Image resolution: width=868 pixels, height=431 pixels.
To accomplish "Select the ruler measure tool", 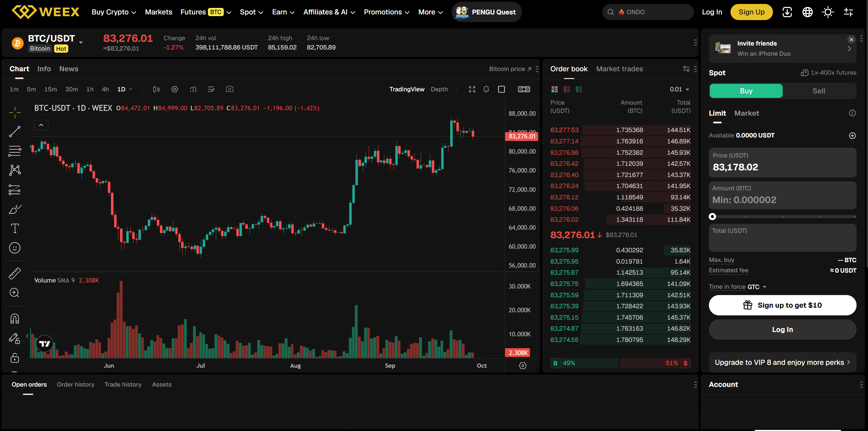I will click(x=15, y=273).
